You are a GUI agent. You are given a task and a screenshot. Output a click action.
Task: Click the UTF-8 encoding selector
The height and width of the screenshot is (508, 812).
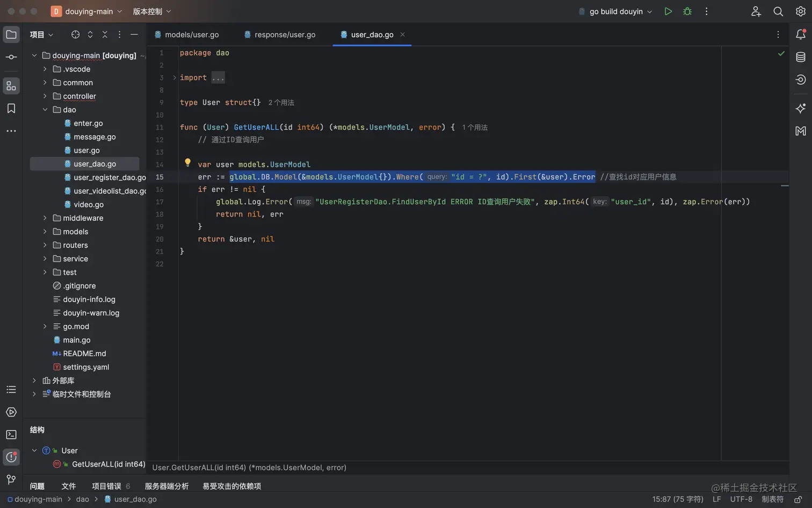(x=741, y=499)
